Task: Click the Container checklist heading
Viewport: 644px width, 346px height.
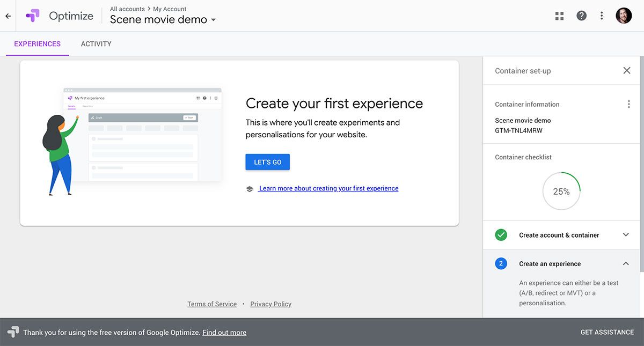Action: (523, 157)
